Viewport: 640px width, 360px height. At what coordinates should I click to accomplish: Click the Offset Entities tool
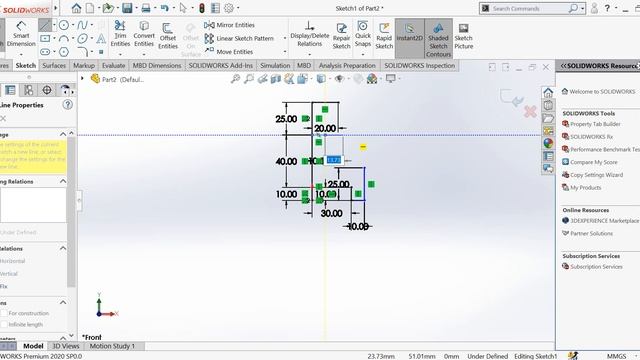tap(168, 36)
